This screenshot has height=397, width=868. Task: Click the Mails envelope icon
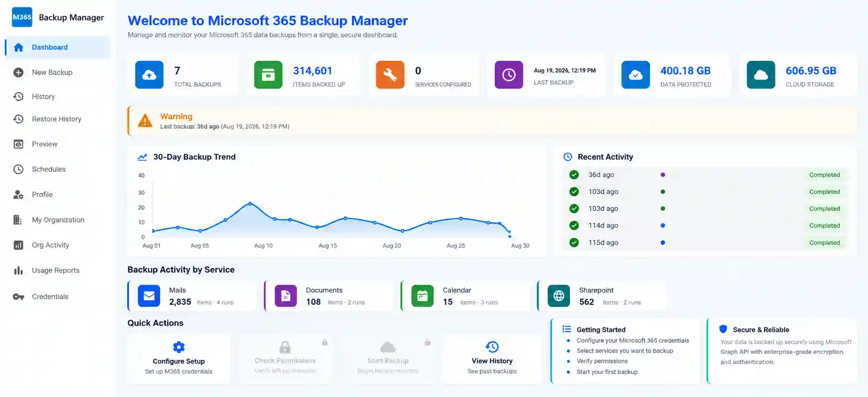point(149,296)
